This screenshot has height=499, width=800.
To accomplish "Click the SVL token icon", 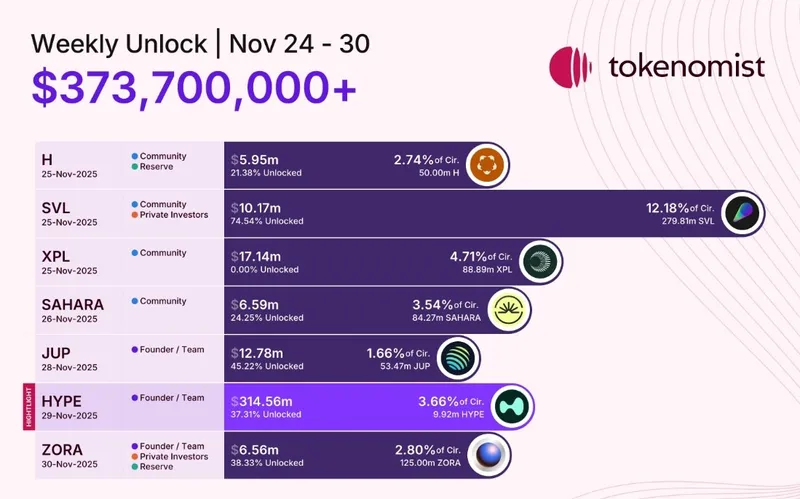I will (743, 213).
